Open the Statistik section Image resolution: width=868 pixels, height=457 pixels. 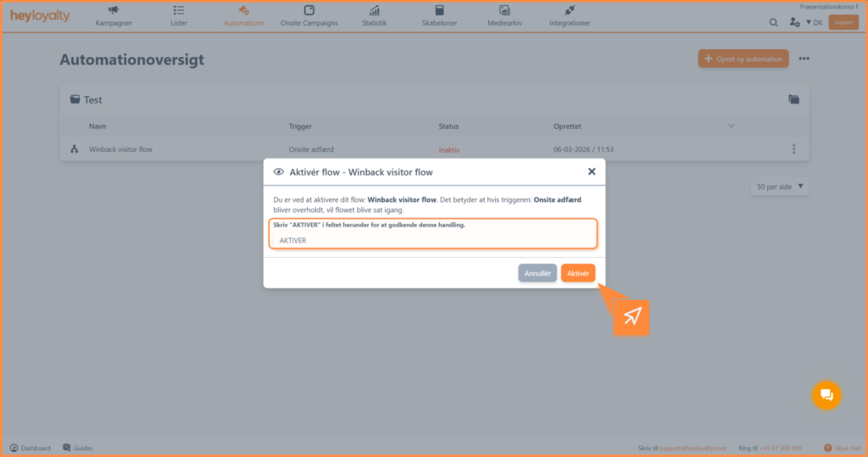(x=374, y=16)
